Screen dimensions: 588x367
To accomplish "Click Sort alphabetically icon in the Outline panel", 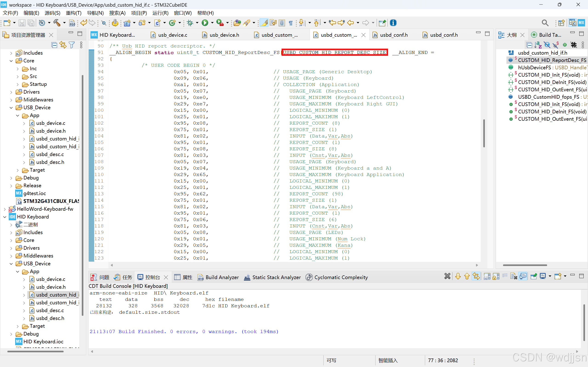I will tap(538, 45).
